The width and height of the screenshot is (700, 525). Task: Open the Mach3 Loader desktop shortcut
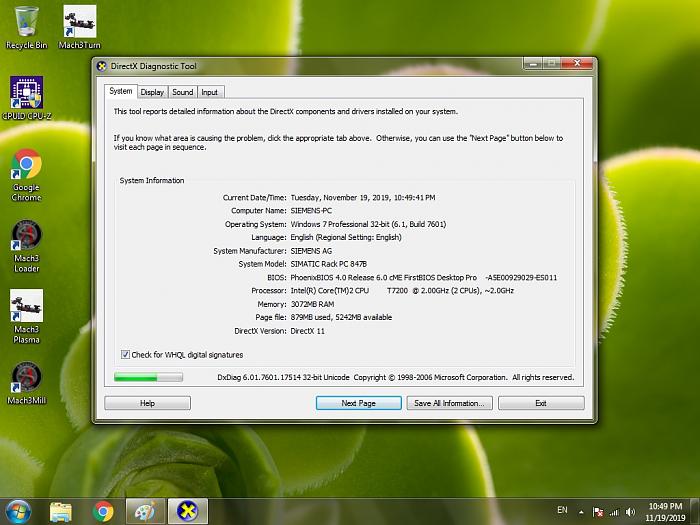(x=26, y=246)
